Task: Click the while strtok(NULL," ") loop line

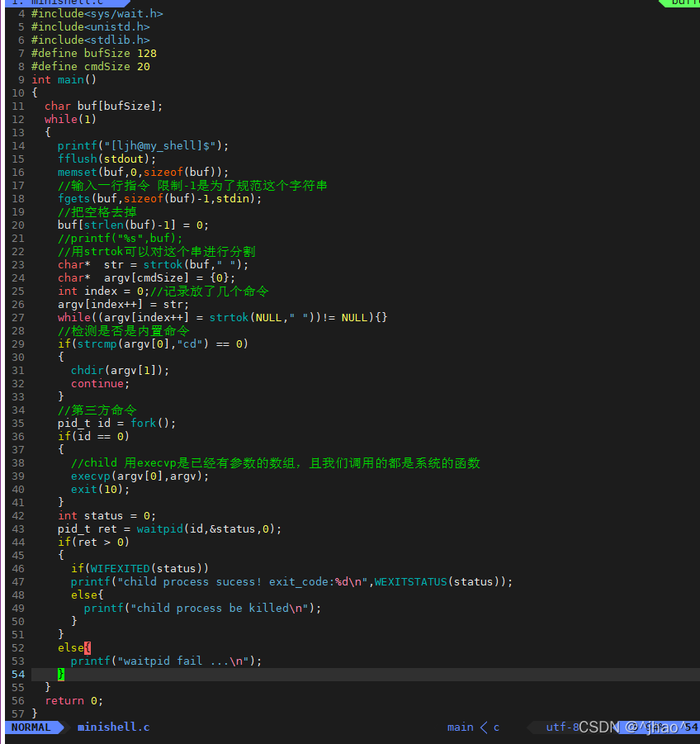Action: click(222, 317)
